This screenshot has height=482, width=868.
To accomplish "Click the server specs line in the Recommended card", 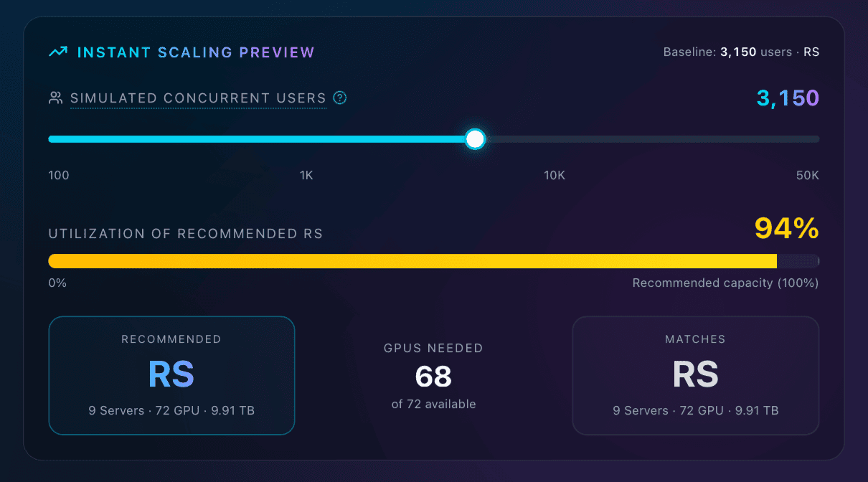I will click(x=171, y=411).
